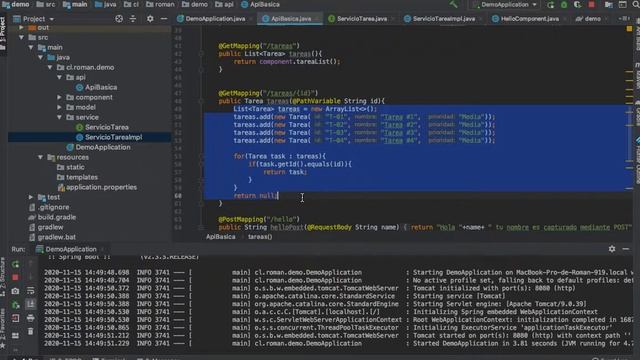Open Project panel settings gear
Image resolution: width=640 pixels, height=360 pixels.
click(150, 19)
